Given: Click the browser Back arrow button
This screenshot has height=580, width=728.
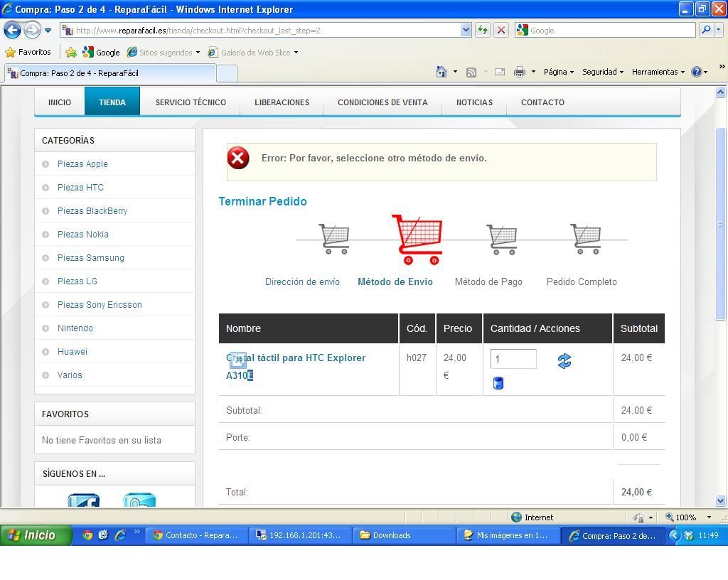Looking at the screenshot, I should coord(13,31).
